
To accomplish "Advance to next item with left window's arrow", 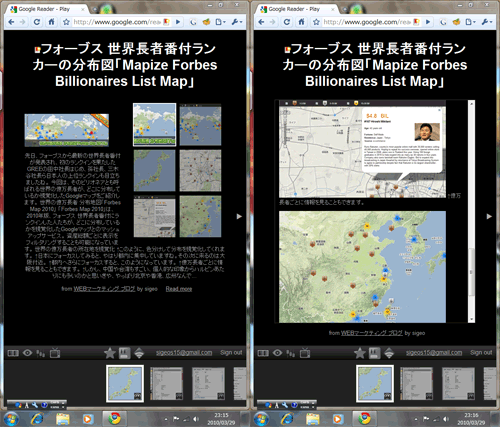I will [x=239, y=216].
